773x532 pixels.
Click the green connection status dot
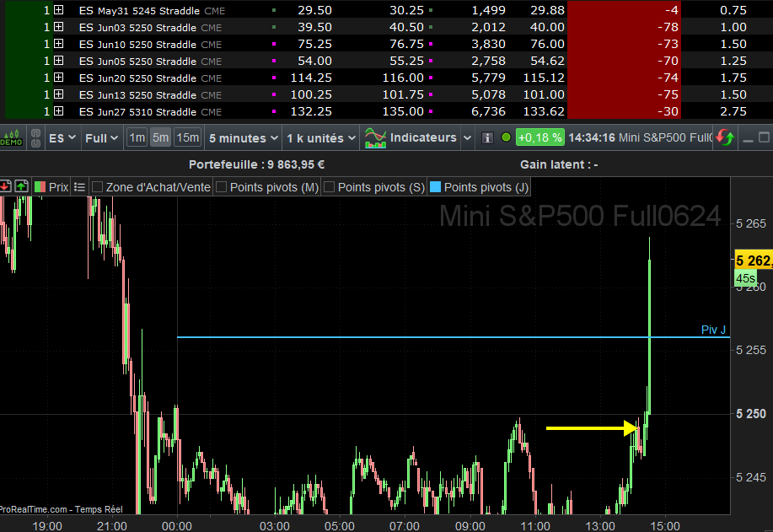click(x=506, y=137)
